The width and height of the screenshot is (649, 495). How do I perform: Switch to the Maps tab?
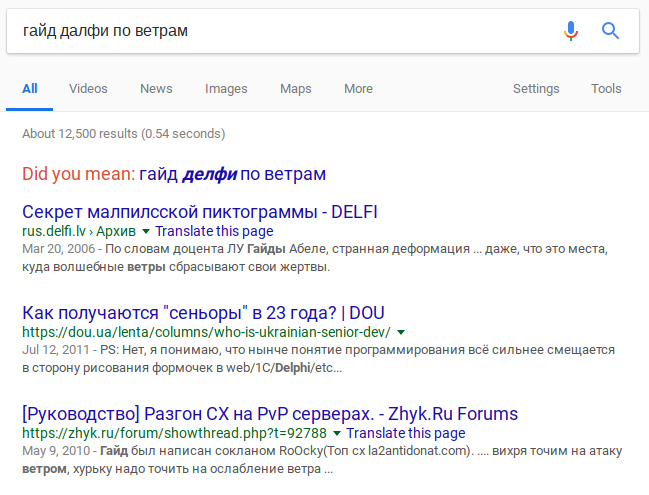coord(296,89)
